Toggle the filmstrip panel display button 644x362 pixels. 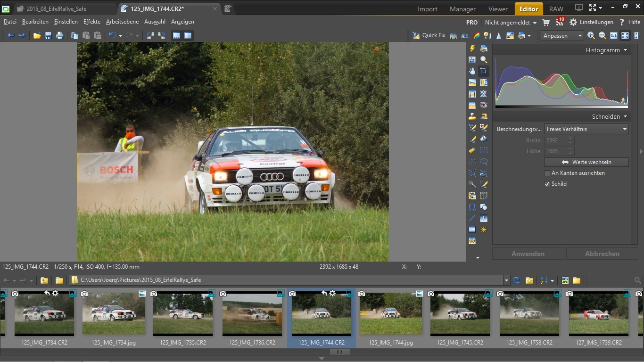176,35
